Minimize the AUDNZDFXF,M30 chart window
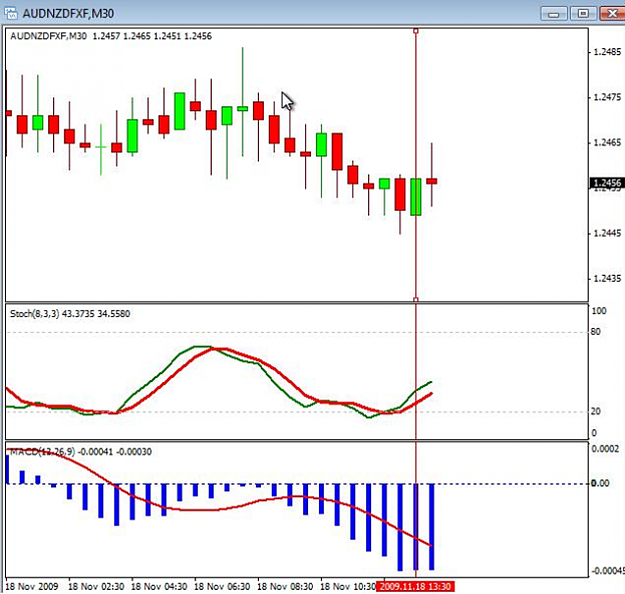 (x=554, y=14)
